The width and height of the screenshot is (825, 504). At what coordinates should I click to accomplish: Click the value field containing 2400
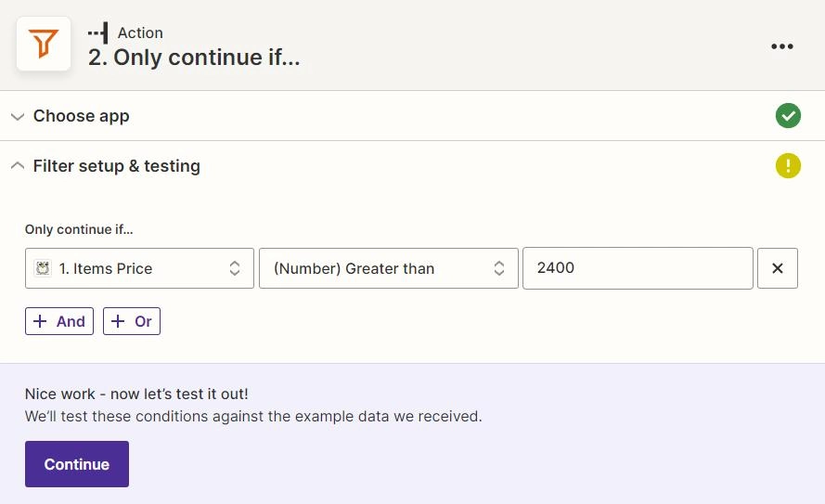638,268
